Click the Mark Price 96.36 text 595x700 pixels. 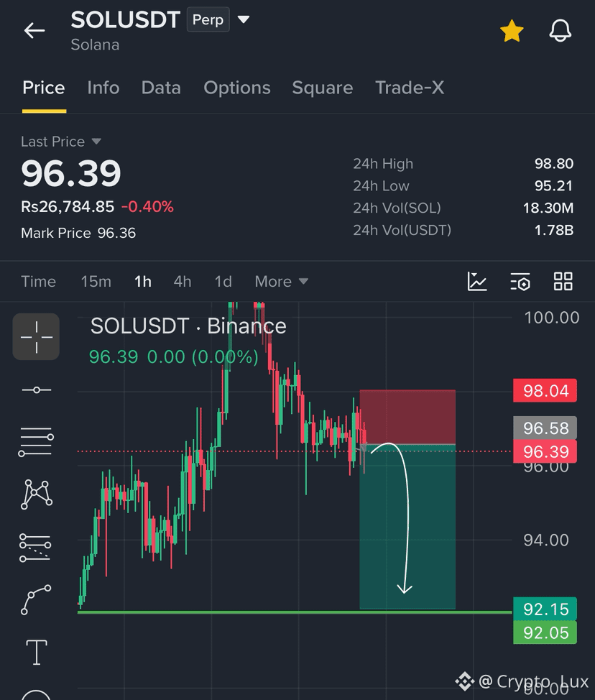point(78,233)
